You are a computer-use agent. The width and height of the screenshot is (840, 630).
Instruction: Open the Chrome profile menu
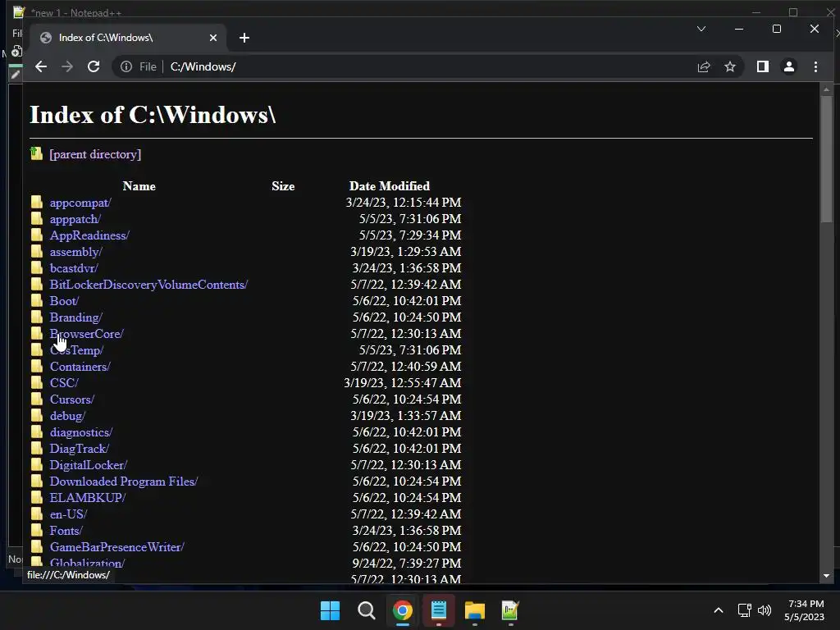point(789,66)
